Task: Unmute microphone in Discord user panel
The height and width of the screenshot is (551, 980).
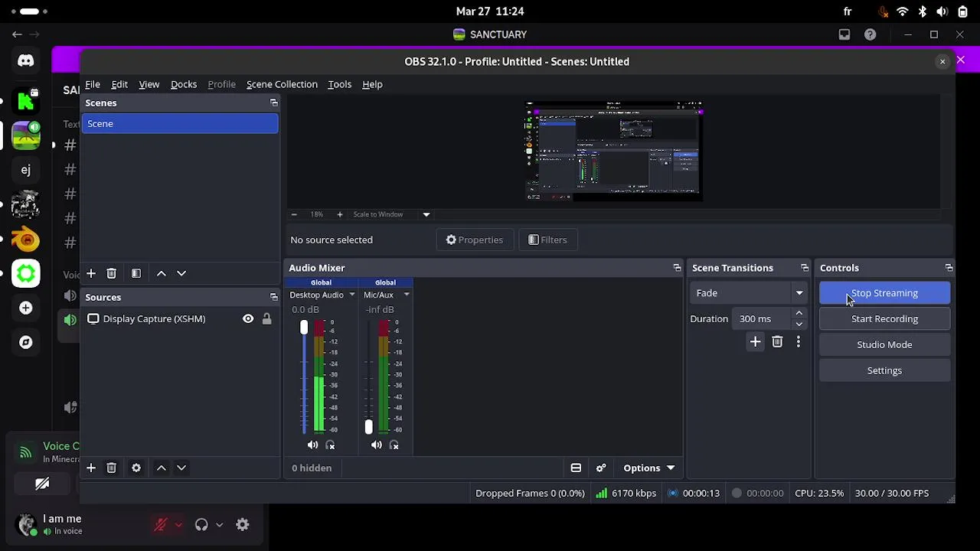Action: pos(161,525)
